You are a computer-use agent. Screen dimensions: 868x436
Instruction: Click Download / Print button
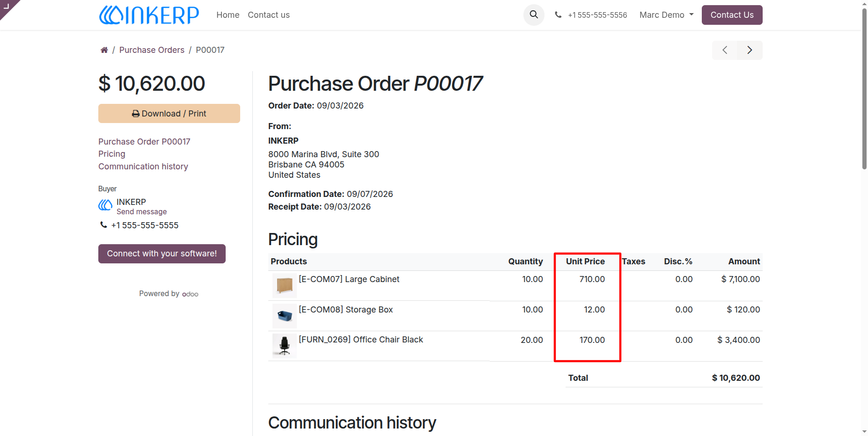pos(169,114)
